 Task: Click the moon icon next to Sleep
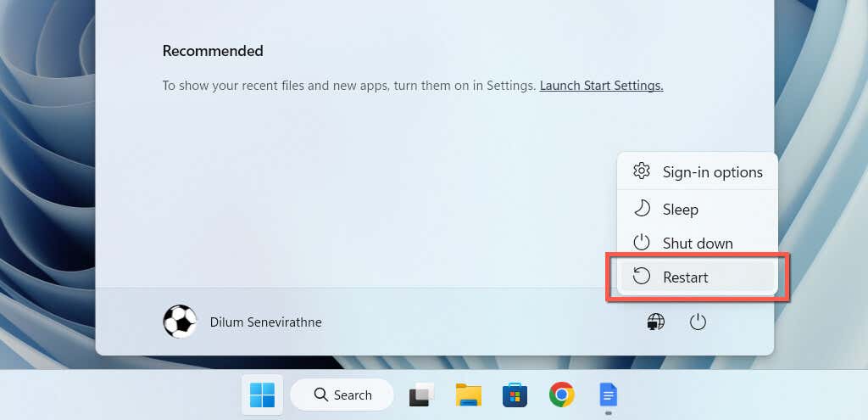click(642, 209)
